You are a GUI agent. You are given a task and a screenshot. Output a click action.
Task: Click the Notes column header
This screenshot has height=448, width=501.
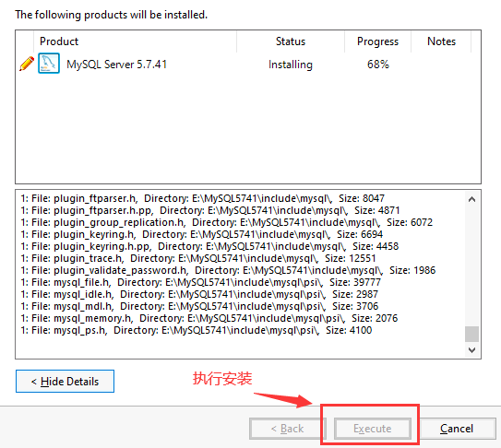[x=441, y=41]
